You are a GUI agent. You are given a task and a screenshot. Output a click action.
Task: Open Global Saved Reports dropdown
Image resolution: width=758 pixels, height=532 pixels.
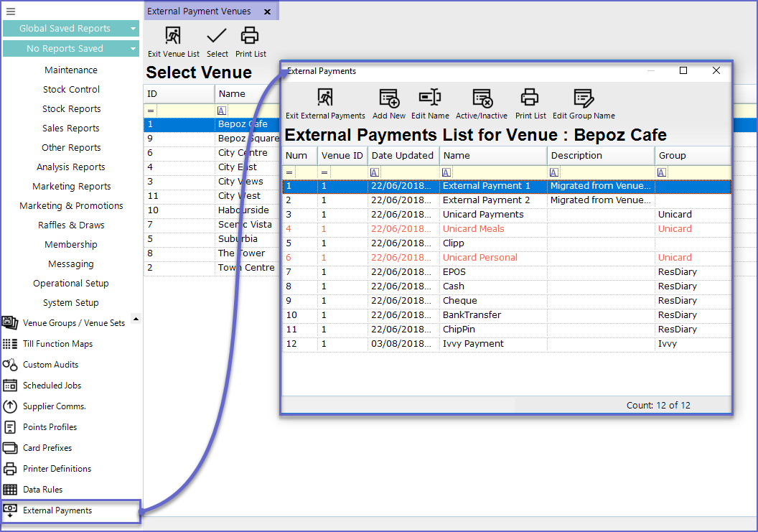tap(133, 29)
